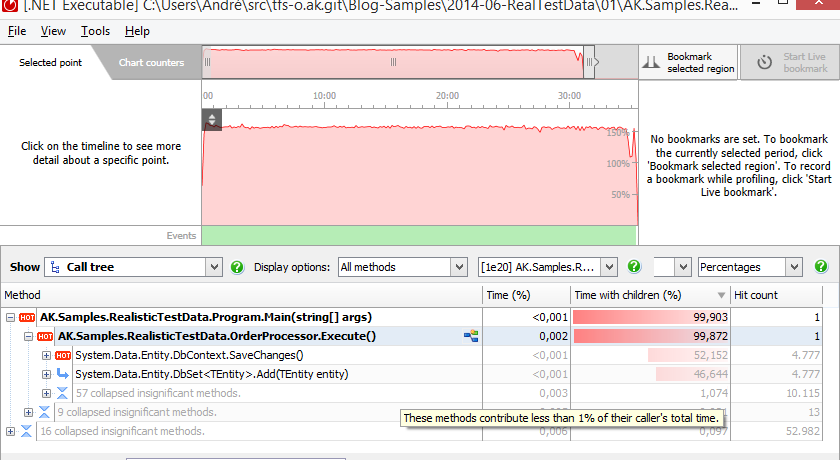
Task: Click the 57 collapsed insignificant methods icon
Action: point(63,393)
